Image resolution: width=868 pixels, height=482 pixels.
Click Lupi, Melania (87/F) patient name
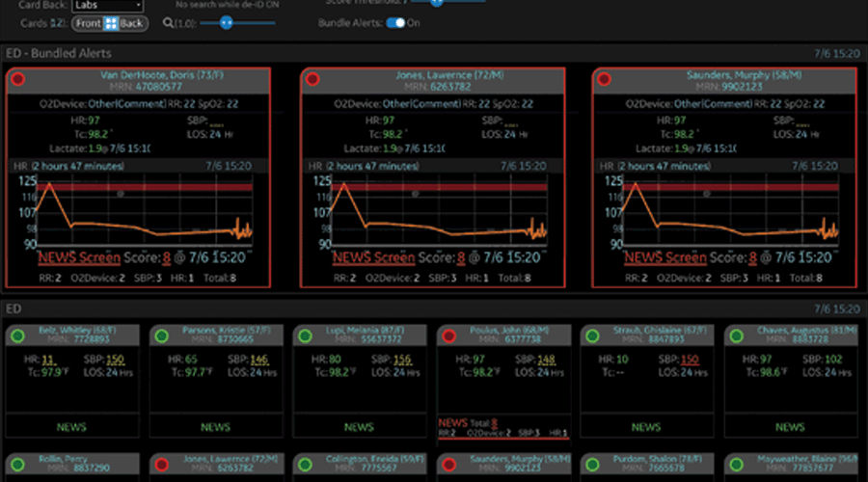click(365, 331)
